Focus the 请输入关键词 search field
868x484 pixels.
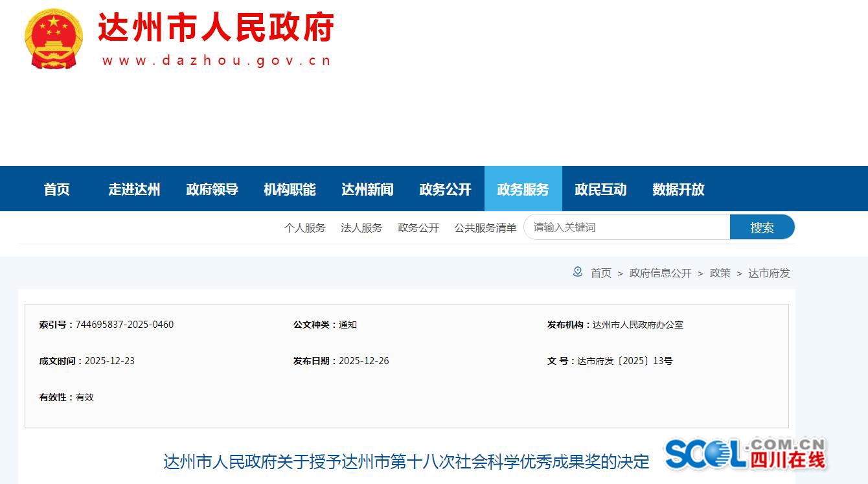pyautogui.click(x=626, y=227)
